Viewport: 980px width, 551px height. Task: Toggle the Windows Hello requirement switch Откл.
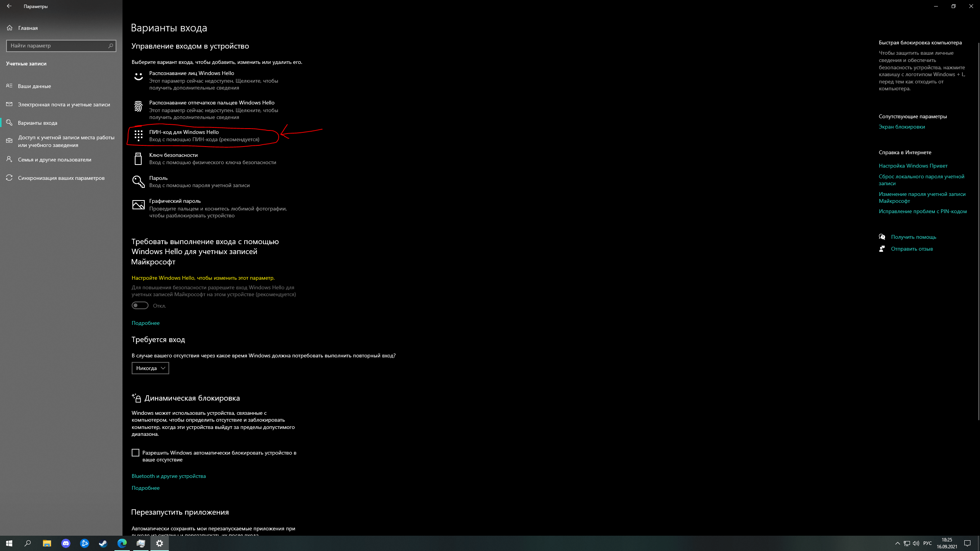[140, 305]
